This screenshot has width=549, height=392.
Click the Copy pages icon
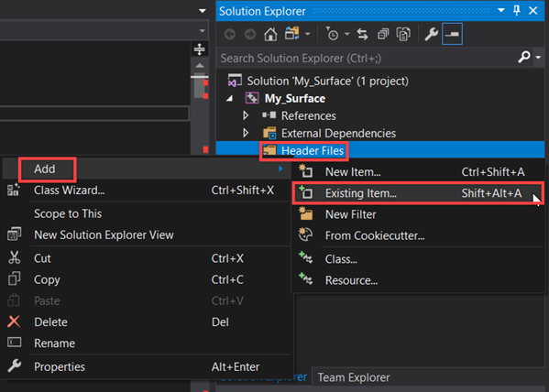click(x=14, y=278)
